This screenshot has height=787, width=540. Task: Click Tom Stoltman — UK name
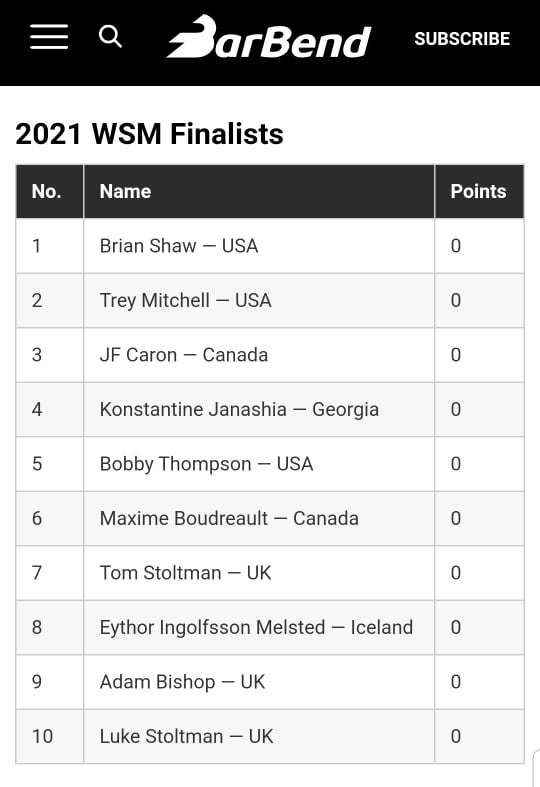[x=185, y=573]
